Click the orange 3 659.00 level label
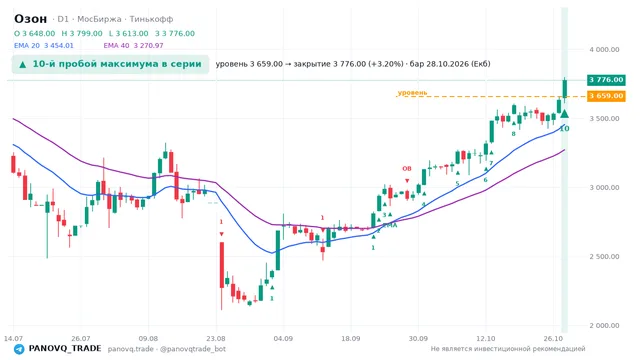 (606, 96)
